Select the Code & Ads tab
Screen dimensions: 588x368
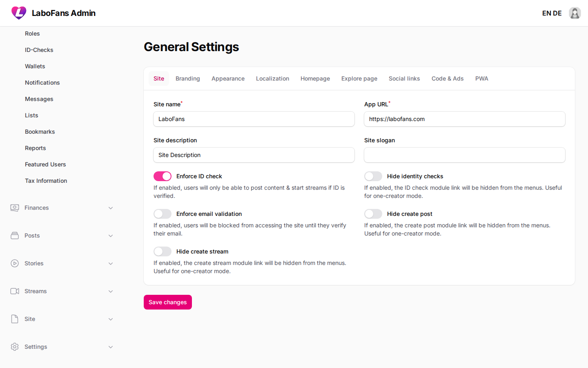(448, 79)
